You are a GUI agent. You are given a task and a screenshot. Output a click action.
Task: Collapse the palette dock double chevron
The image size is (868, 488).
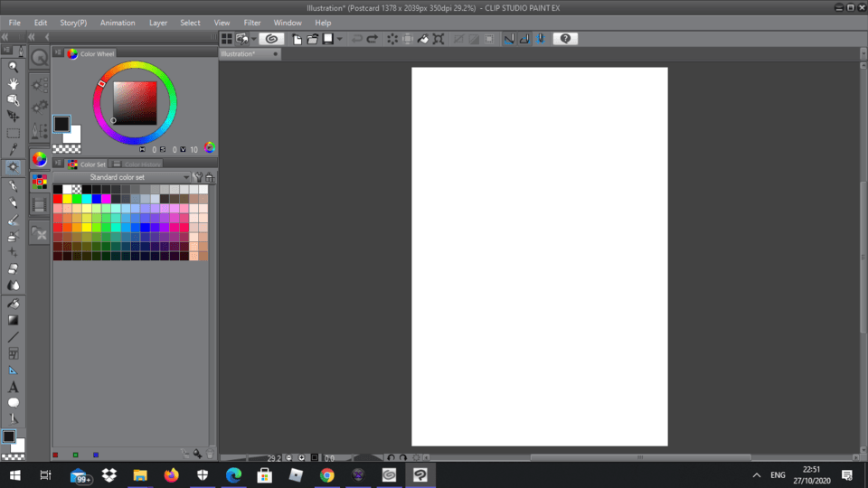[x=32, y=37]
